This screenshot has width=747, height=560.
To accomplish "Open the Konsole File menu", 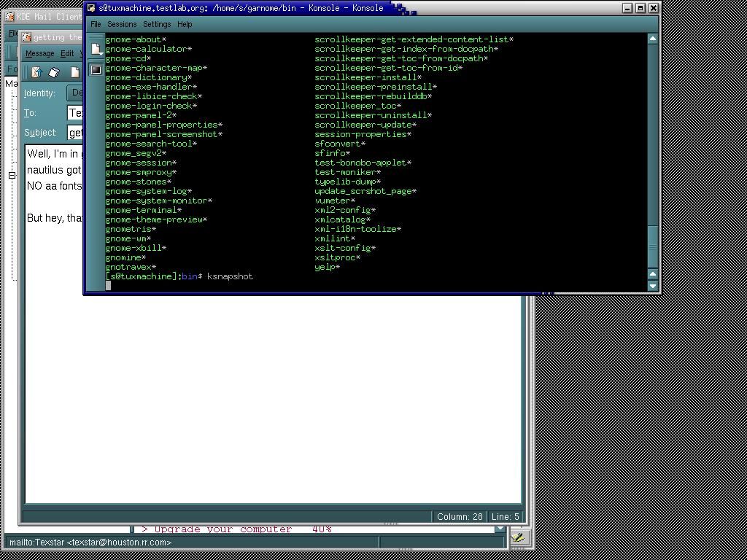I will click(x=96, y=24).
